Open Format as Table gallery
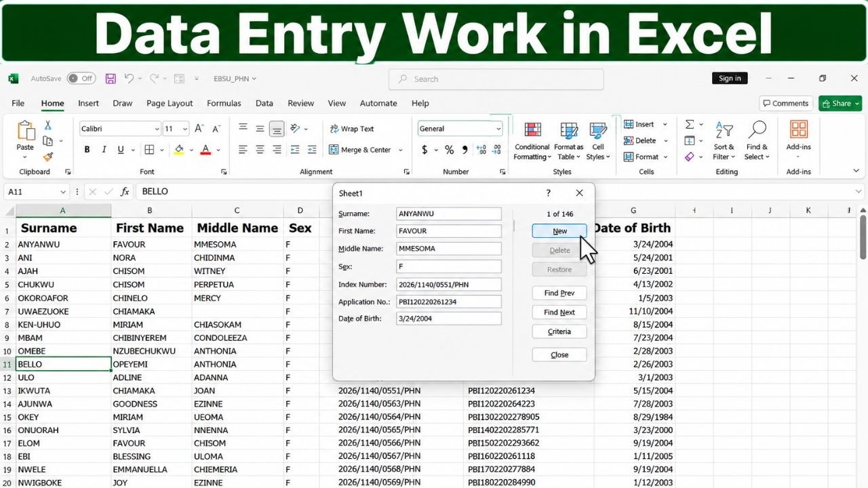This screenshot has height=488, width=868. tap(568, 141)
